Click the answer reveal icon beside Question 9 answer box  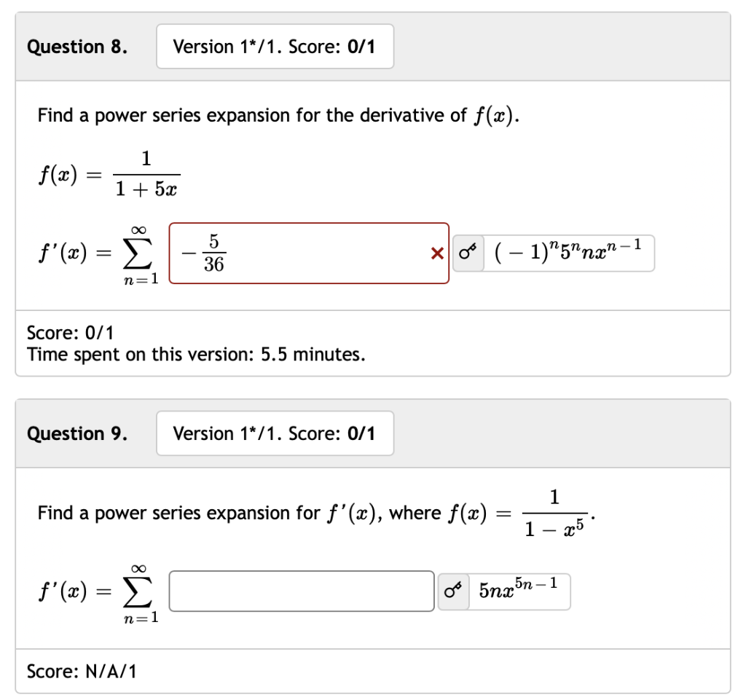[x=453, y=591]
